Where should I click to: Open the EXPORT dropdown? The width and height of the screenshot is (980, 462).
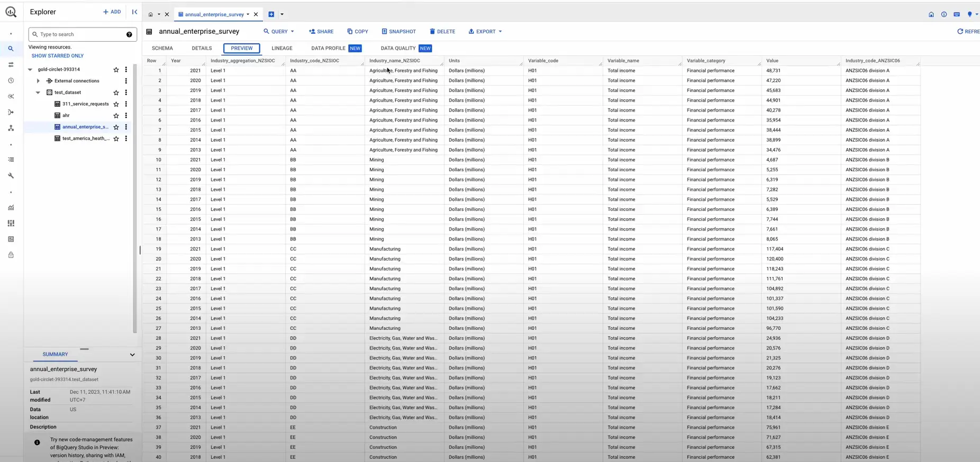(x=485, y=32)
